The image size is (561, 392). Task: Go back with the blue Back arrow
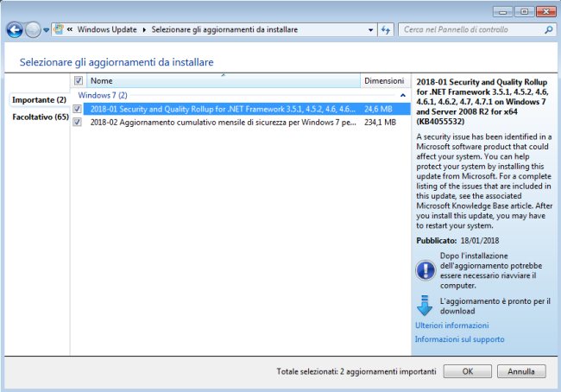pos(15,29)
